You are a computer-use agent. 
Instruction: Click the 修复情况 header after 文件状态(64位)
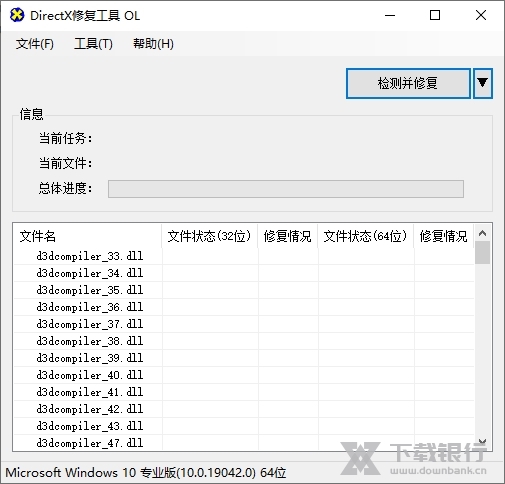pyautogui.click(x=443, y=236)
